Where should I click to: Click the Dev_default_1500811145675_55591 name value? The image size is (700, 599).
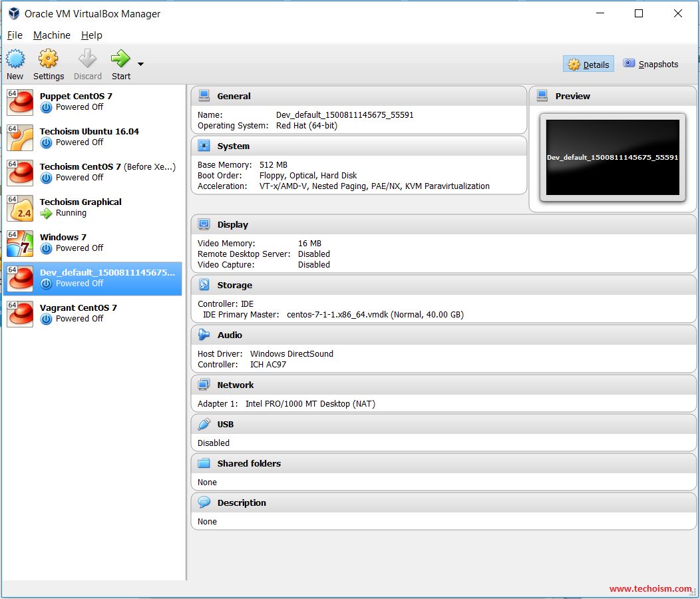345,114
